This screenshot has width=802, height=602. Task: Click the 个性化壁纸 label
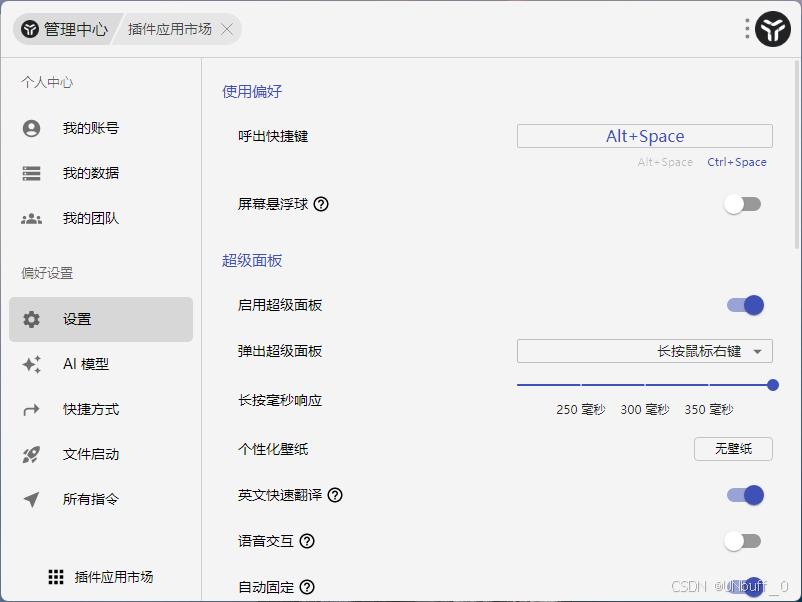pos(273,449)
